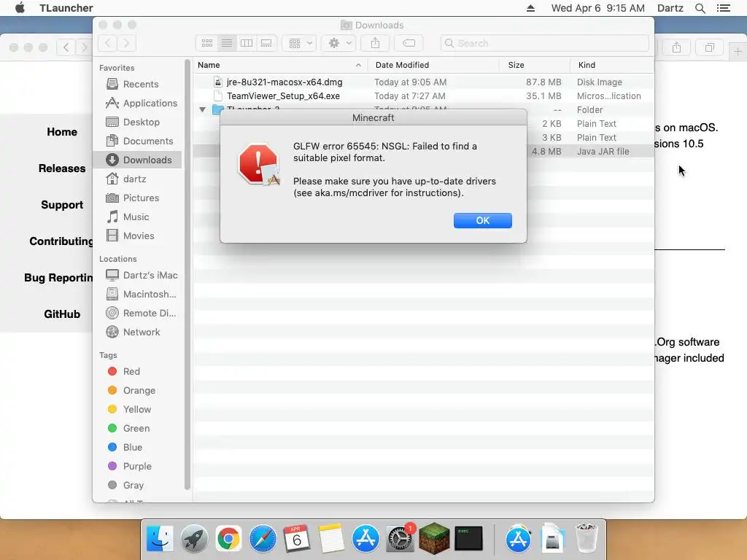Open Notification Center in menu bar

(x=724, y=8)
